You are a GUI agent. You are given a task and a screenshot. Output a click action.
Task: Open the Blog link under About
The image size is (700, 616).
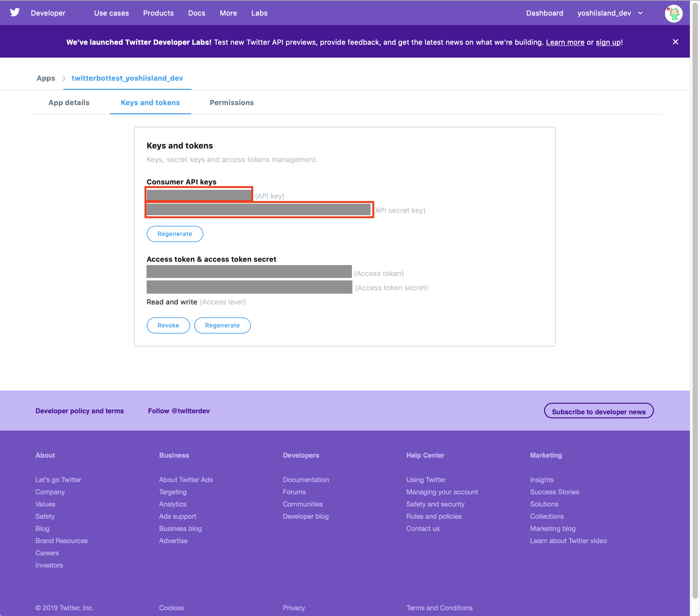click(x=42, y=528)
